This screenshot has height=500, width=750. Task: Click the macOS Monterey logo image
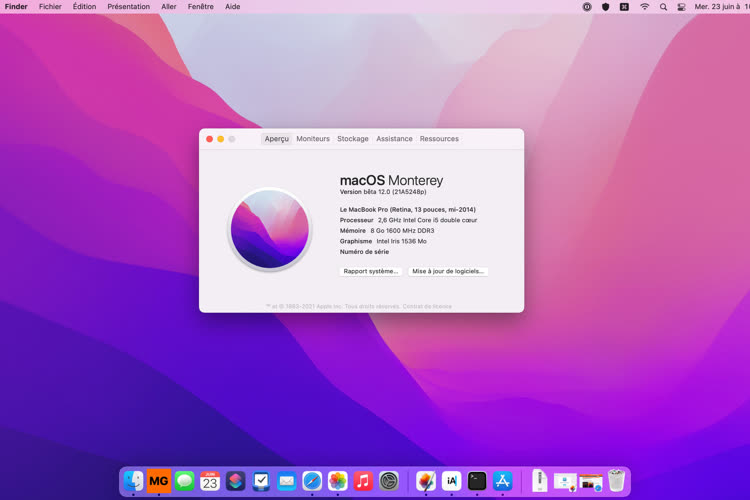click(270, 229)
